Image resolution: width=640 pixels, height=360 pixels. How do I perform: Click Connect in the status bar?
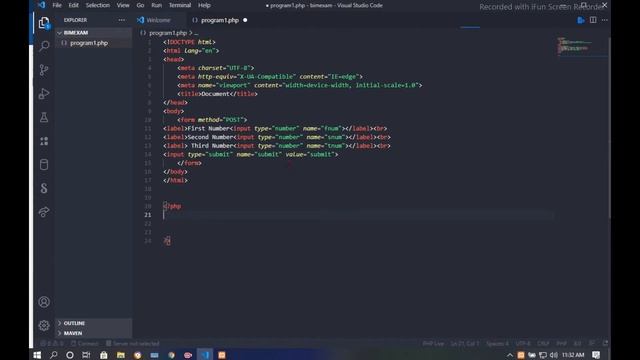coord(84,344)
